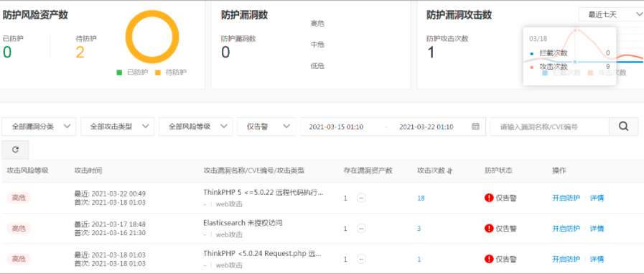Click Elasticsearch 未授权访问 vulnerability name
Viewport: 644px width, 274px height.
point(243,222)
